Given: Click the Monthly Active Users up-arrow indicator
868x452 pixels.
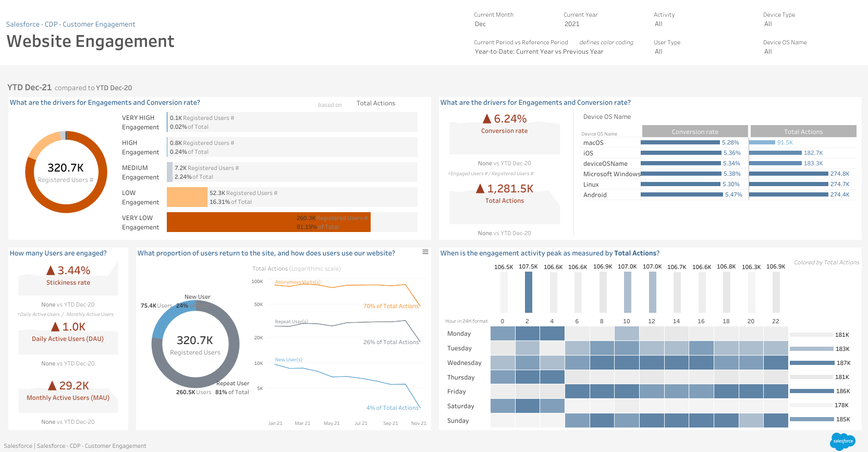Looking at the screenshot, I should click(x=52, y=386).
